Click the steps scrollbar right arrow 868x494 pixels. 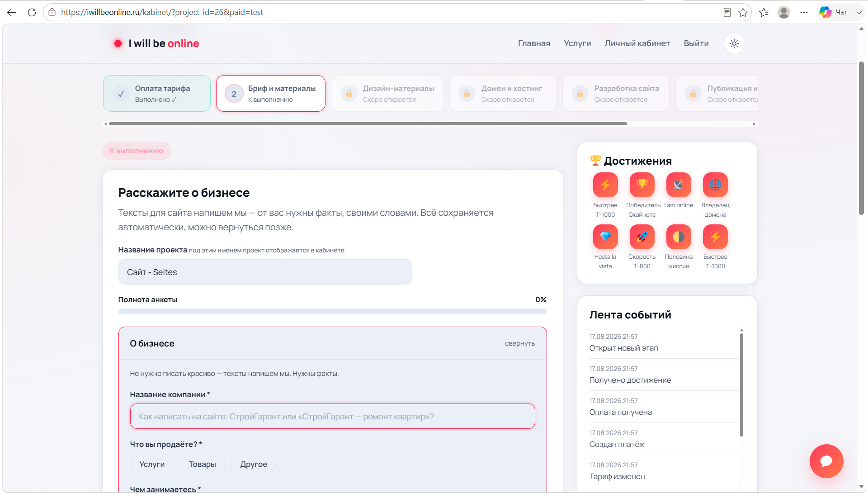[x=754, y=123]
